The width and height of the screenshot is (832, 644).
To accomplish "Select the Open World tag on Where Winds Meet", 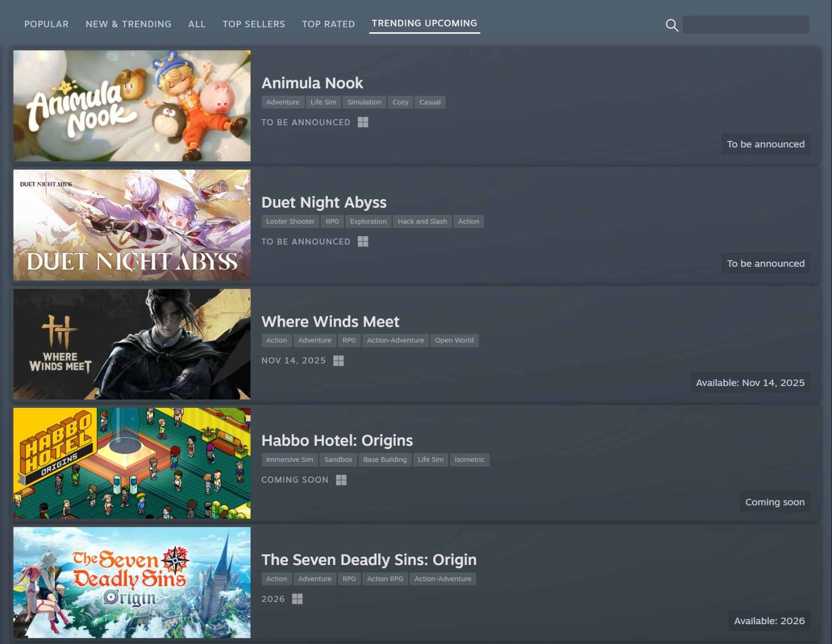I will 454,340.
